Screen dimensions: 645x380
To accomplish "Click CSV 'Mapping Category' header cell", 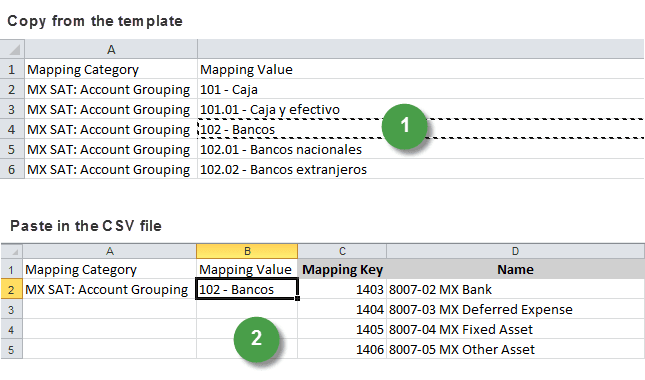I will 109,269.
